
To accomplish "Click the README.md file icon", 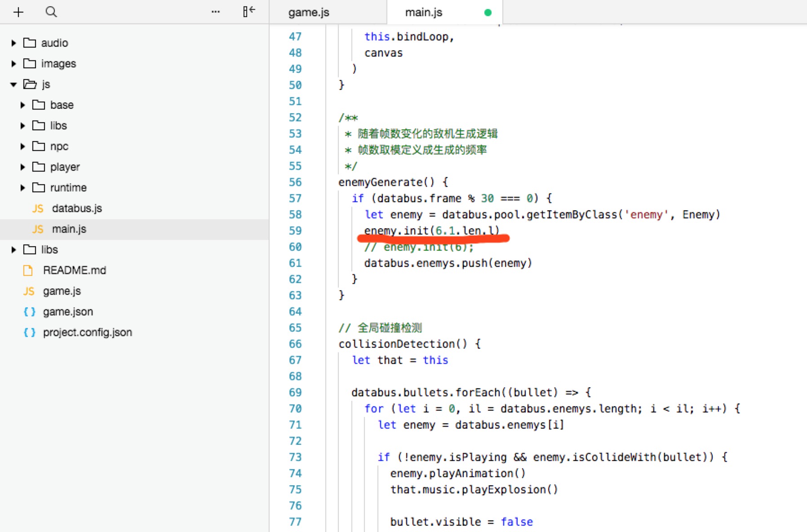I will pos(28,270).
